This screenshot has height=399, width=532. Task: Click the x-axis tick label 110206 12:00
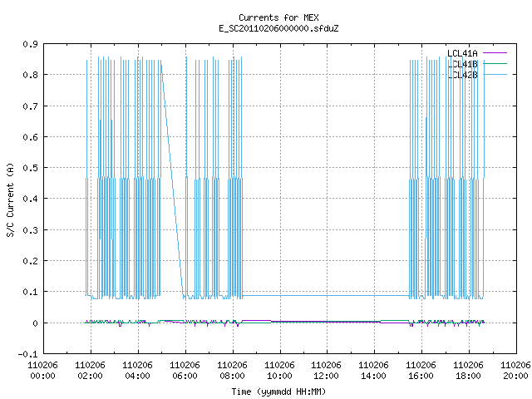327,371
